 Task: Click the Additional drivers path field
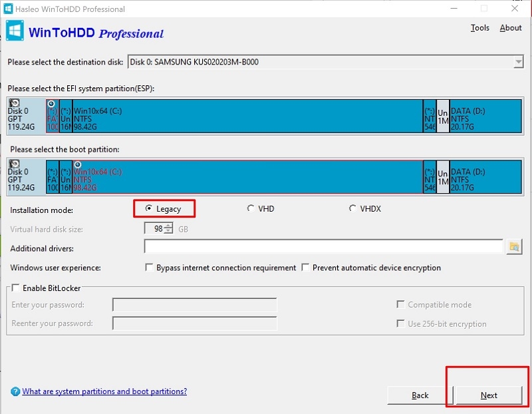tap(323, 246)
